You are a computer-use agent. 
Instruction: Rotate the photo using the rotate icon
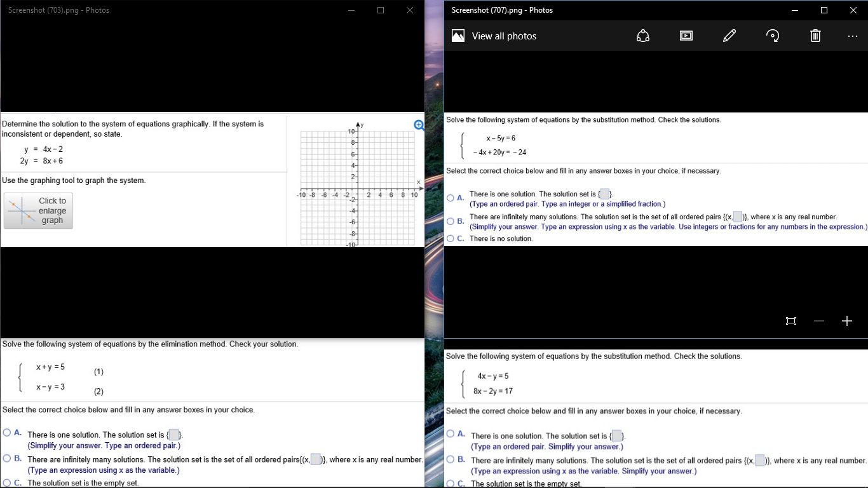773,36
